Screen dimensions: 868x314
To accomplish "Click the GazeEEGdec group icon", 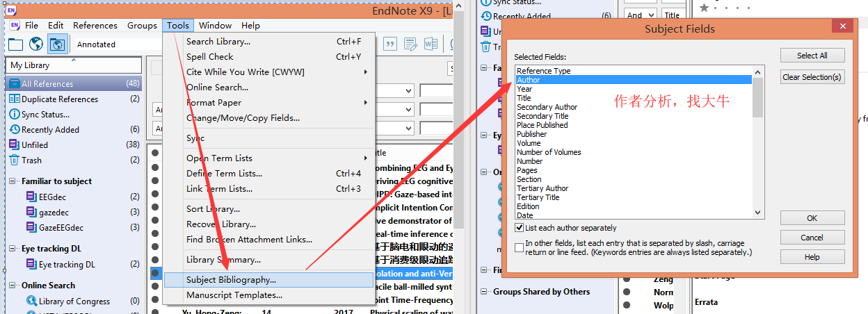I will pos(31,227).
